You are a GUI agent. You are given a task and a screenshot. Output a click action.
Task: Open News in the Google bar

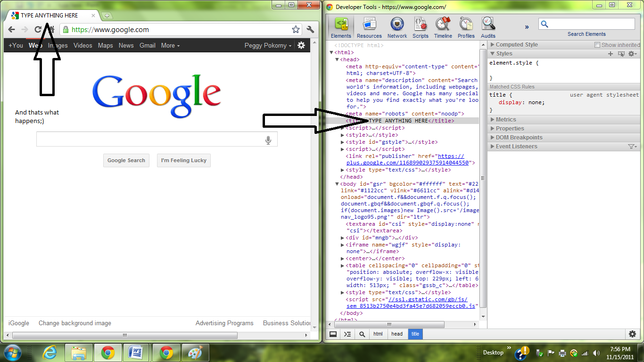pyautogui.click(x=126, y=46)
